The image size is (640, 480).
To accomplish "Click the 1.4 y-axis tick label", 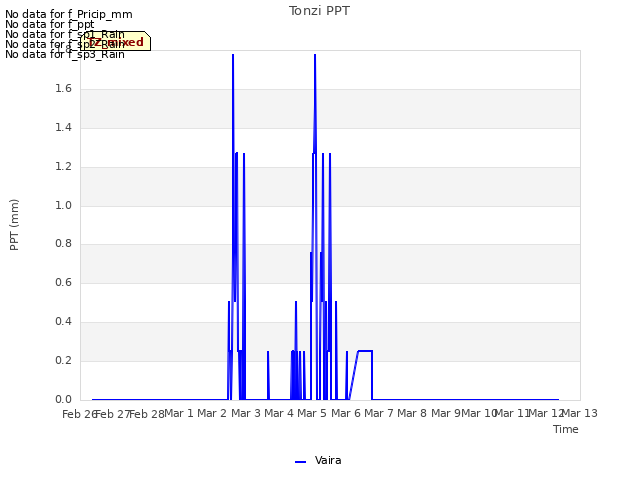I will [63, 128].
